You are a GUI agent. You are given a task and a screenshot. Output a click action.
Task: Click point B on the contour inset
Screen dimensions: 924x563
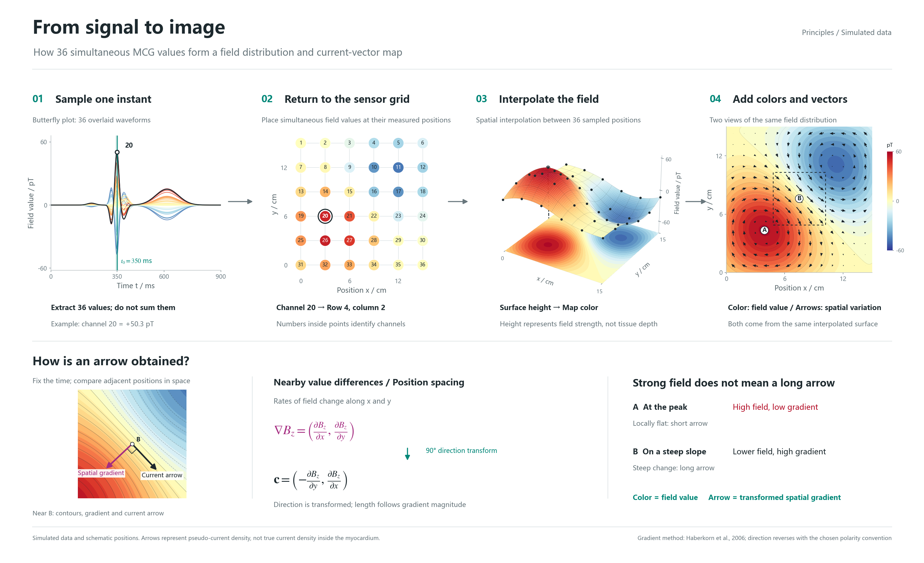[132, 444]
